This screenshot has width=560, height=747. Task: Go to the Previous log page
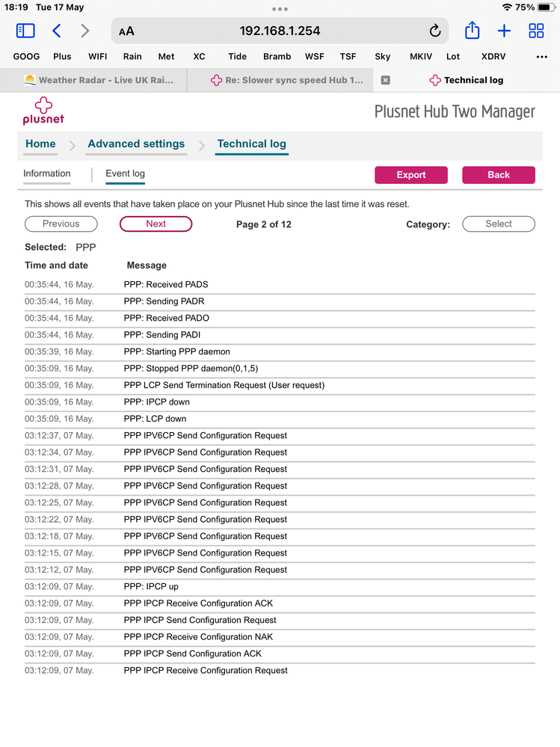click(x=61, y=224)
